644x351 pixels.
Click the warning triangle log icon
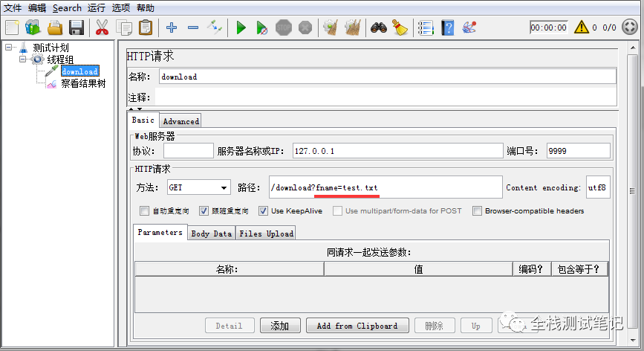point(581,27)
